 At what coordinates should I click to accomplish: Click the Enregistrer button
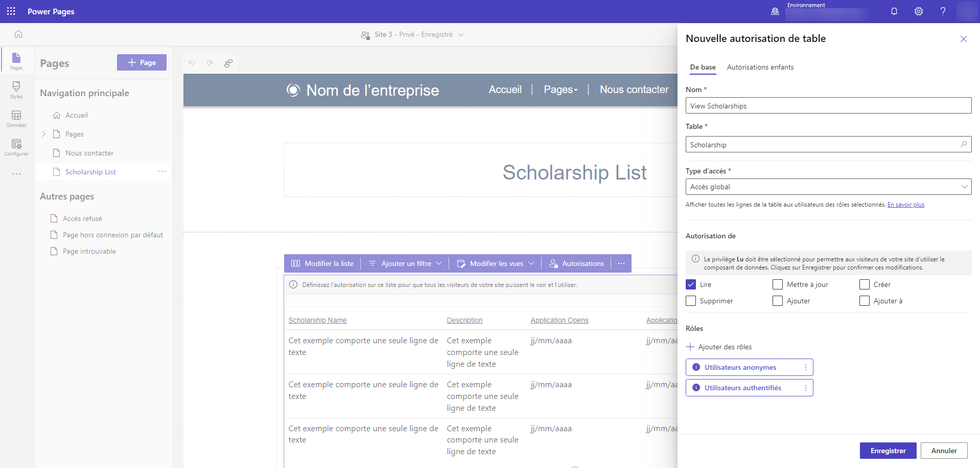pos(888,451)
